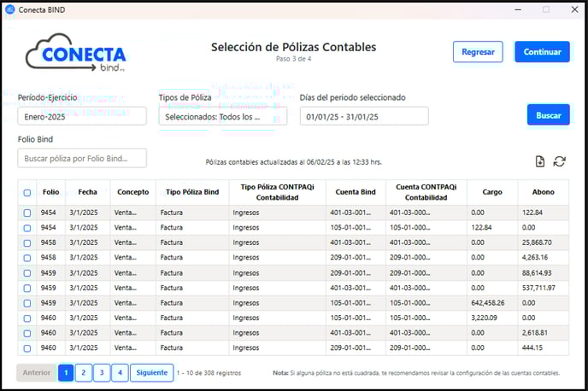Check folio 9458 row with Abono 25,868.70
This screenshot has width=588, height=391.
coord(27,242)
